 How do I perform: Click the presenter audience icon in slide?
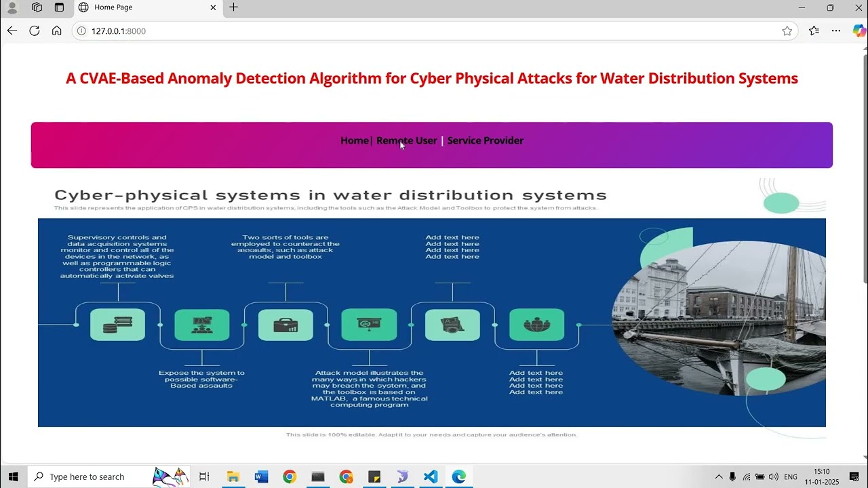coord(202,325)
